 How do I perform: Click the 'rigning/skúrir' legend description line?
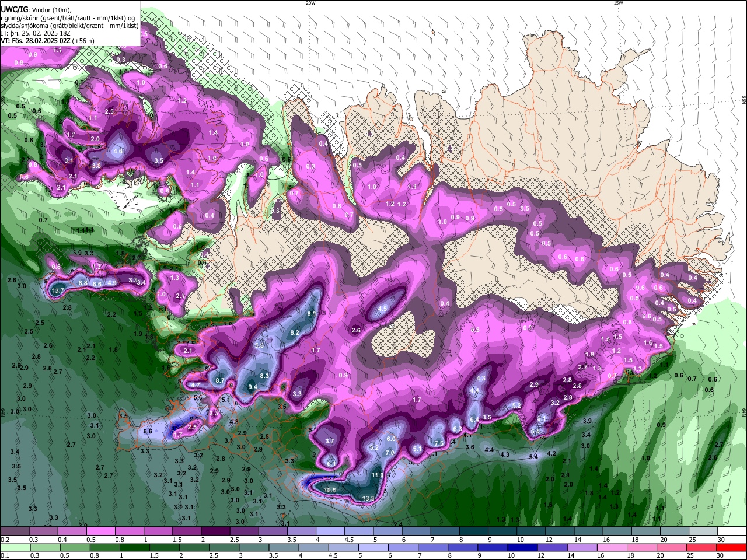click(68, 17)
